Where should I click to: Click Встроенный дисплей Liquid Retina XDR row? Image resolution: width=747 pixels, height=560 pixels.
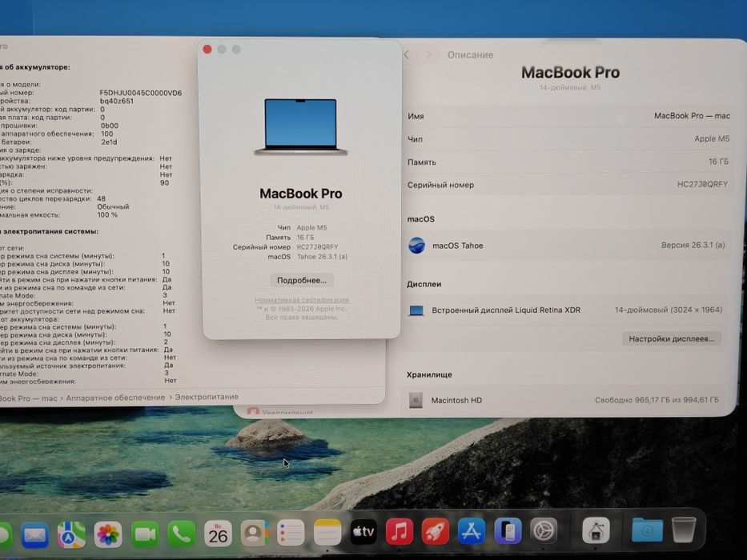566,310
